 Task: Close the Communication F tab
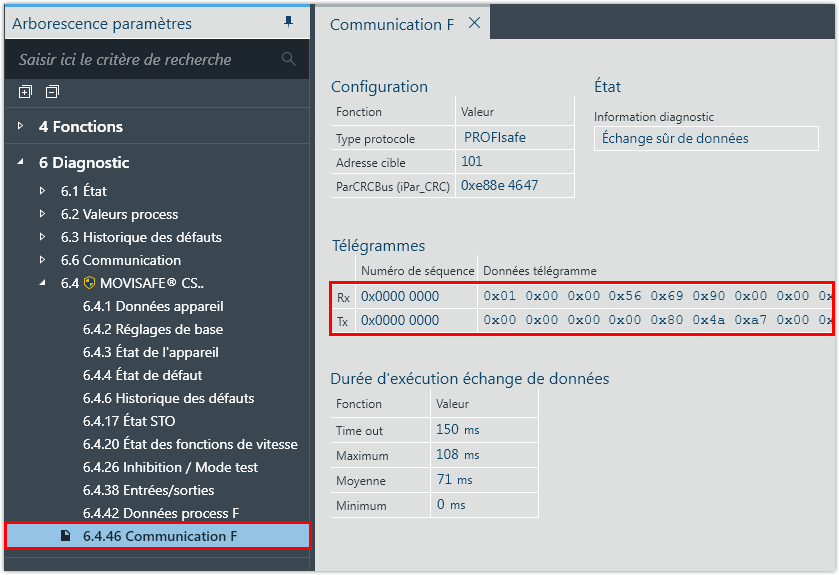[474, 23]
